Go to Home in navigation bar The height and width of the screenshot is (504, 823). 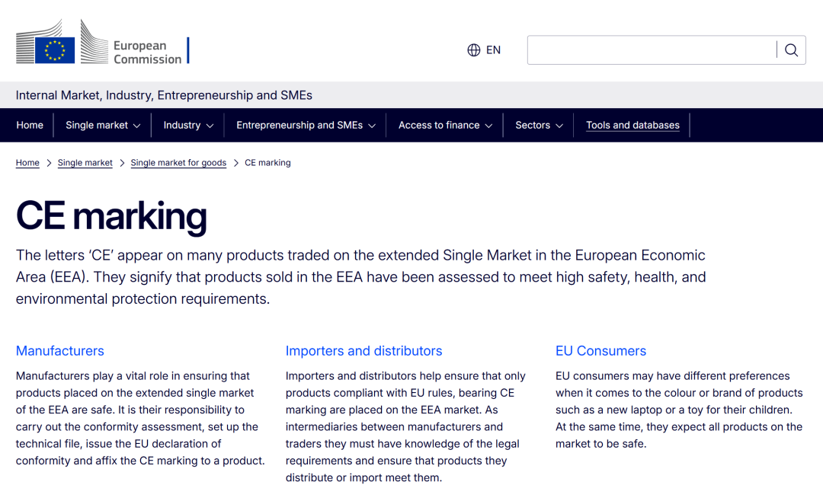pyautogui.click(x=30, y=126)
